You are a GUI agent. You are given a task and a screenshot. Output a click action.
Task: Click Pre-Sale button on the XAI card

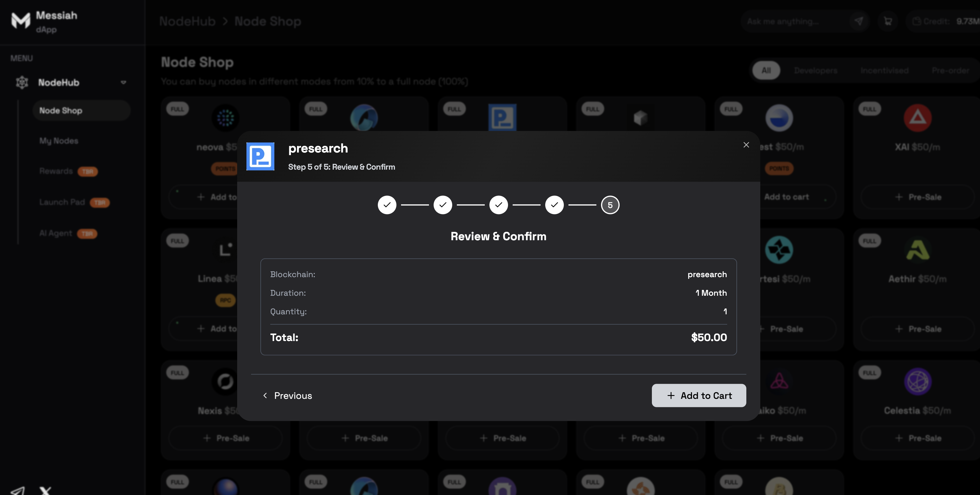click(918, 197)
